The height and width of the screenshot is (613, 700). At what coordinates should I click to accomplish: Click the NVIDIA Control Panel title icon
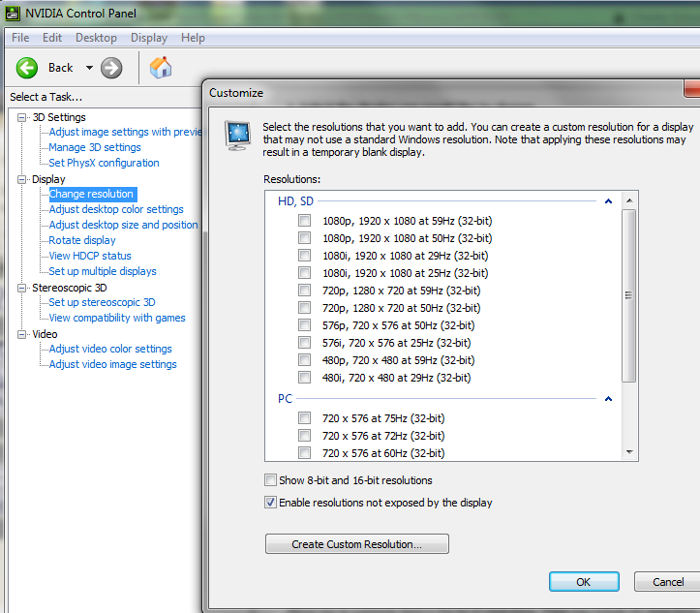13,14
